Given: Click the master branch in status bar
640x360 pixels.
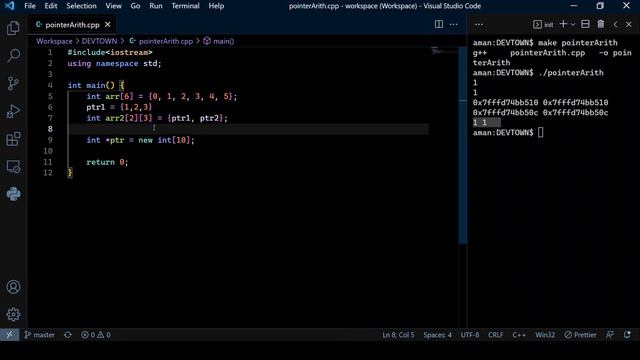Looking at the screenshot, I should (x=40, y=335).
